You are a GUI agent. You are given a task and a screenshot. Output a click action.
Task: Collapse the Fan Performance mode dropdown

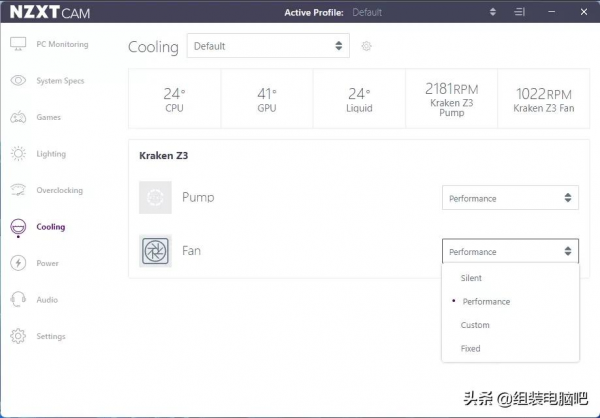[x=510, y=252]
